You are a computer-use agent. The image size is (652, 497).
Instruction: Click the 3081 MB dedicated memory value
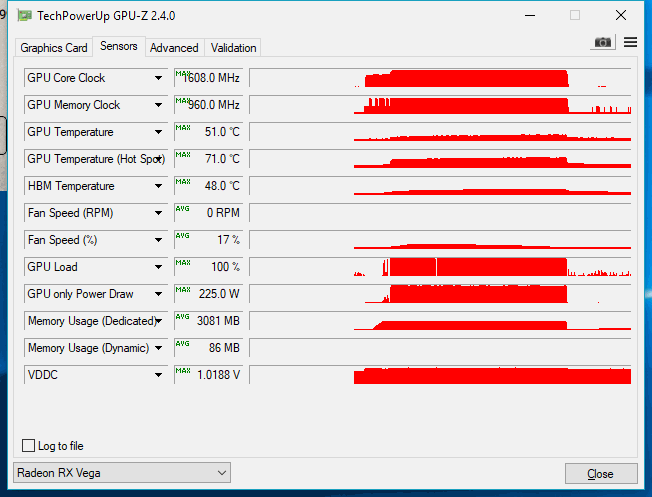208,321
